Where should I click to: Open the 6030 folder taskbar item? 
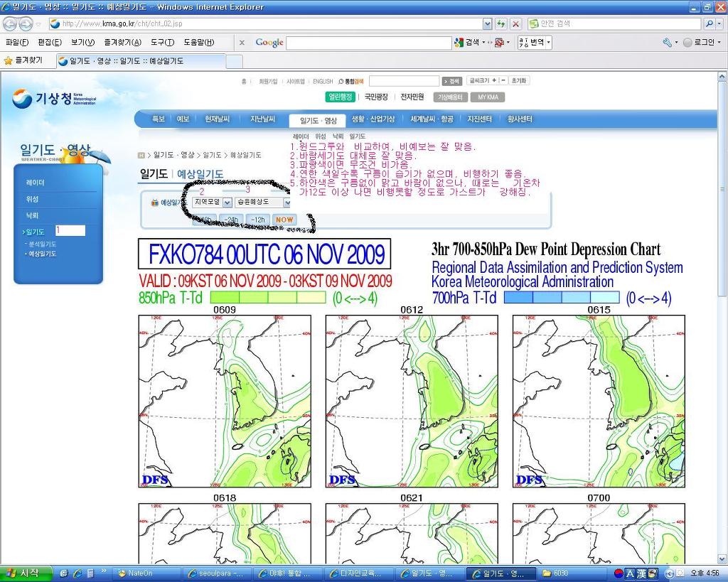572,573
